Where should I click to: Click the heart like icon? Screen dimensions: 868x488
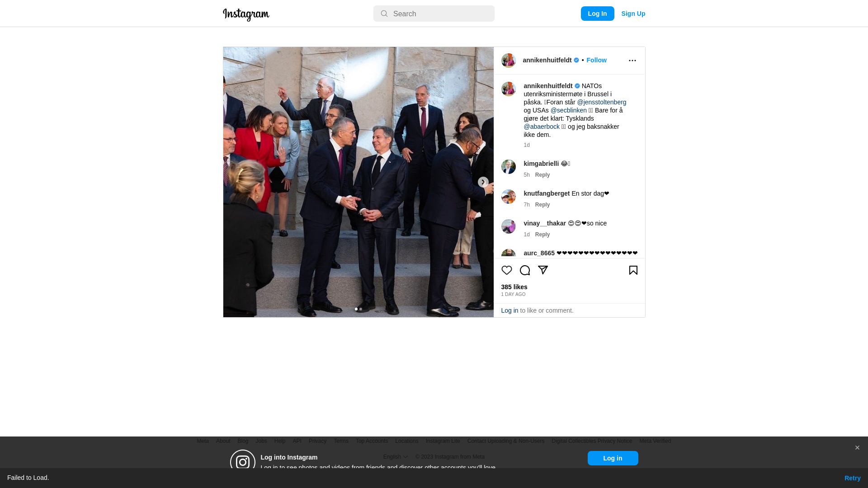click(507, 270)
